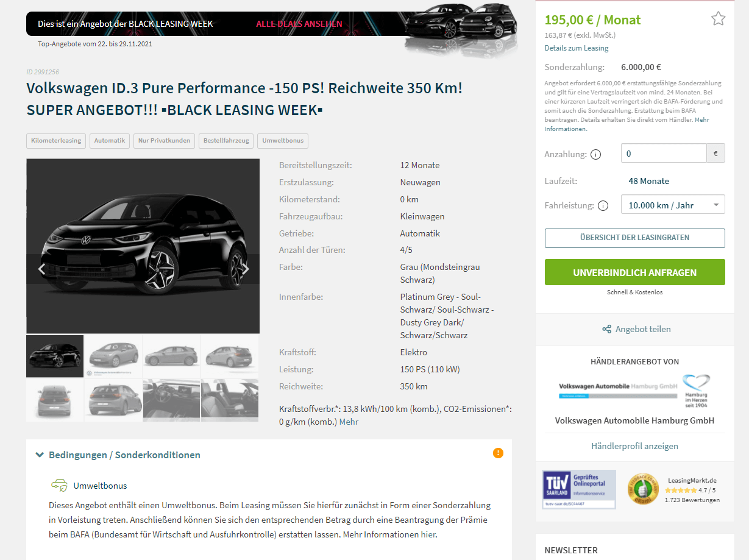Select the Umweltbonus tag
749x560 pixels.
pos(283,141)
